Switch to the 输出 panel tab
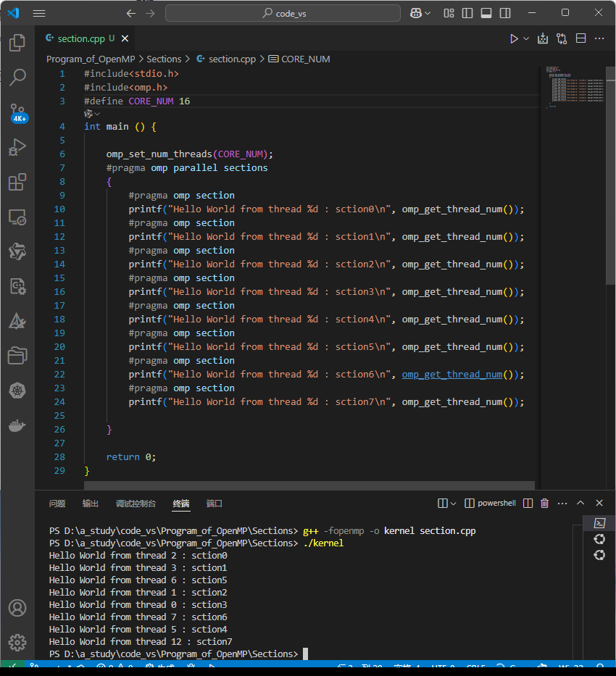This screenshot has width=616, height=676. [91, 504]
